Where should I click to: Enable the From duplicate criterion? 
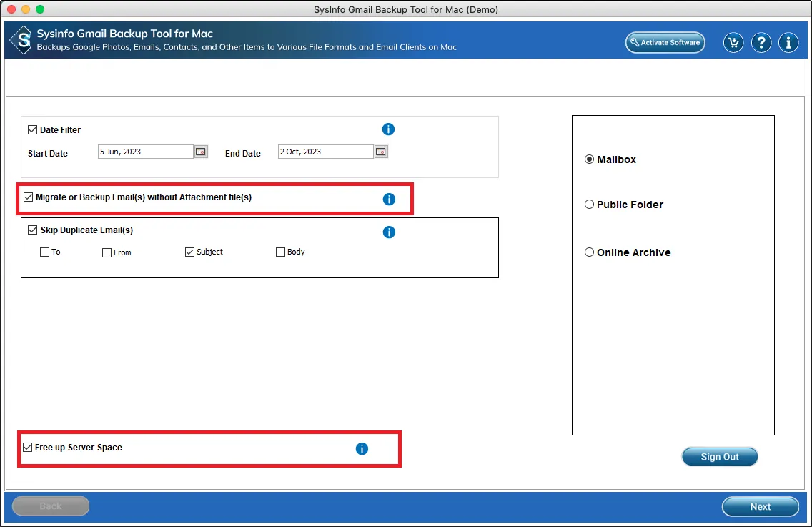[x=107, y=252]
